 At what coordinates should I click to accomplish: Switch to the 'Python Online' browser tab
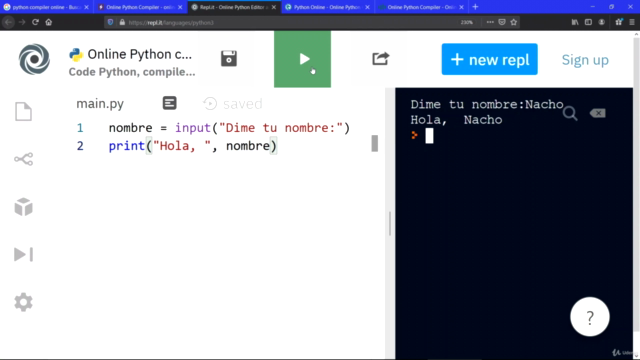(327, 7)
